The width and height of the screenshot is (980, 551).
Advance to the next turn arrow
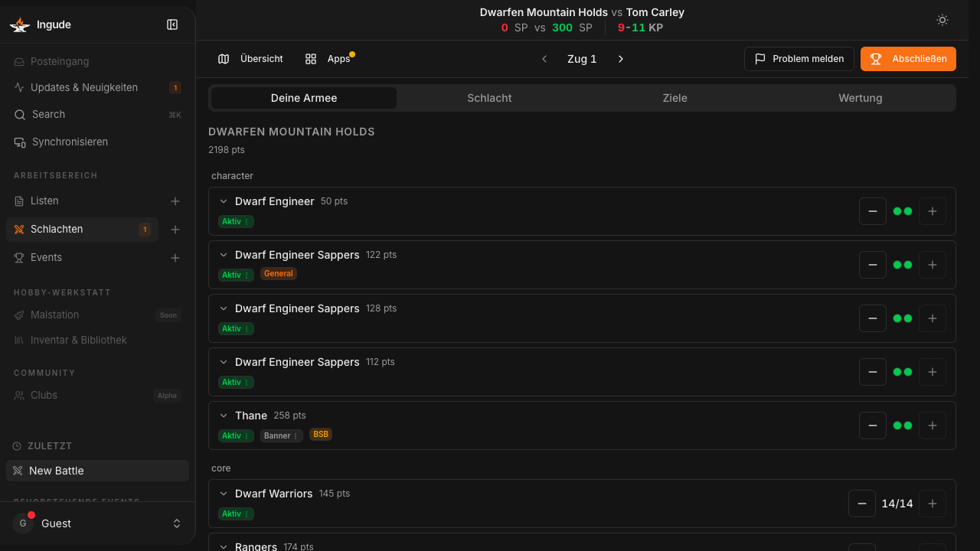tap(621, 59)
